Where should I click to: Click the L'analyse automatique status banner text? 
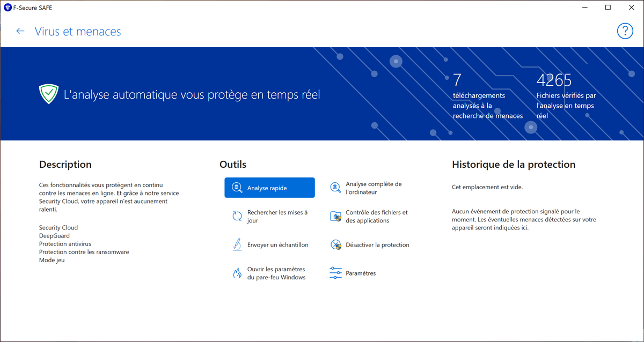coord(192,95)
